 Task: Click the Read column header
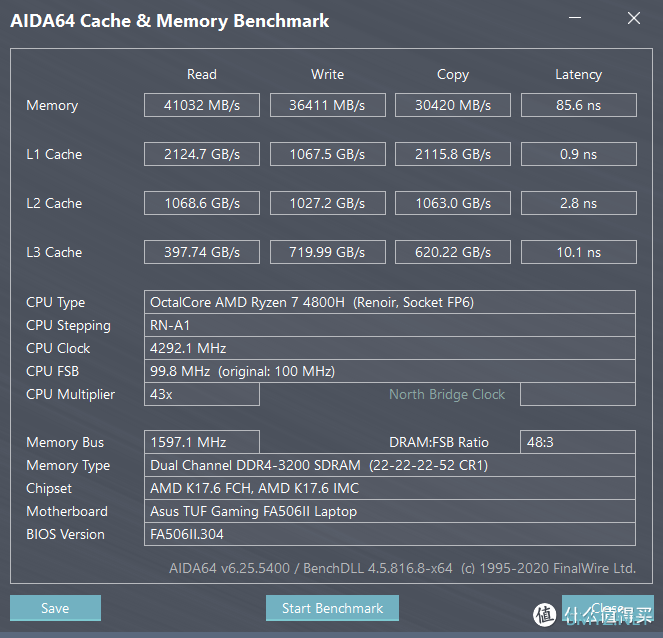point(202,74)
